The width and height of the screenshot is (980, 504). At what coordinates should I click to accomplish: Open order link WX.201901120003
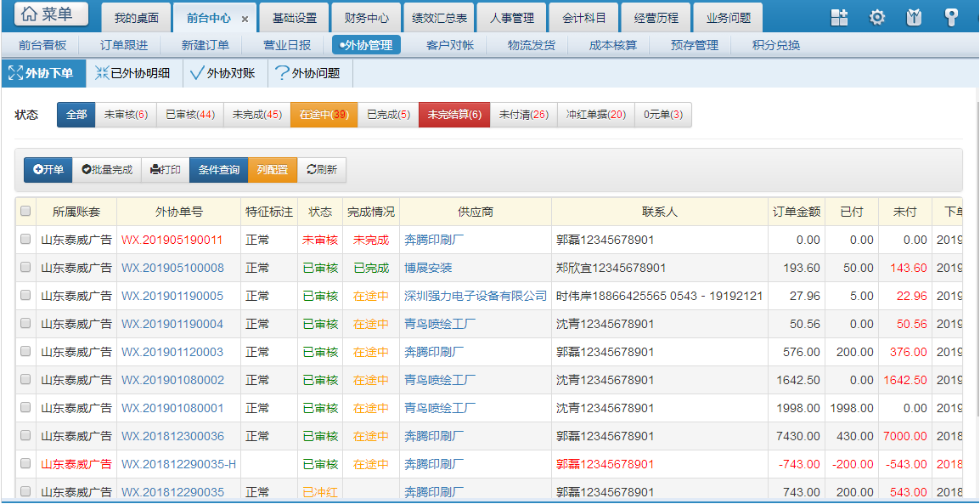coord(172,352)
